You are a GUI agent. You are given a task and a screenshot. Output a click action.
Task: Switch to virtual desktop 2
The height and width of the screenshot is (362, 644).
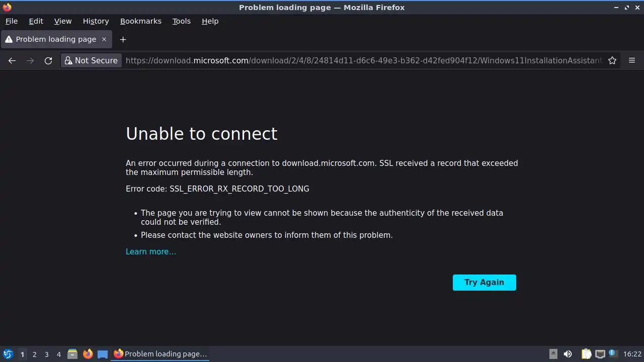pos(34,354)
